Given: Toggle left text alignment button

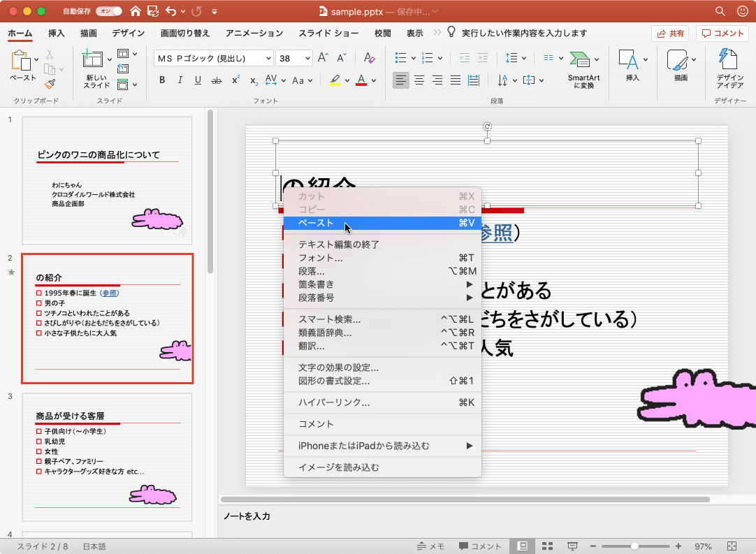Looking at the screenshot, I should click(400, 80).
